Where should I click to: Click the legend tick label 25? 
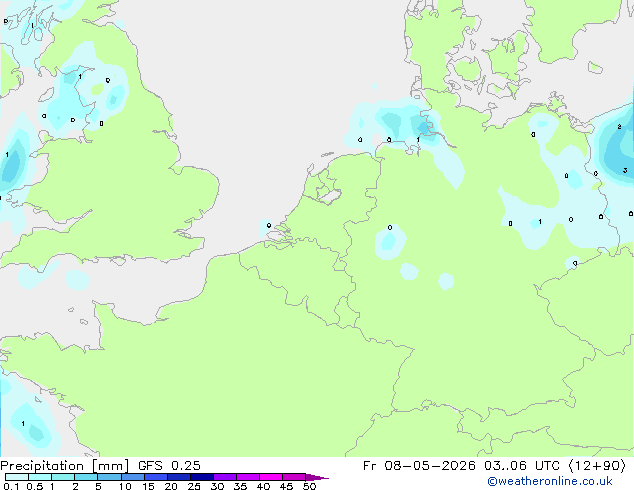pos(194,486)
